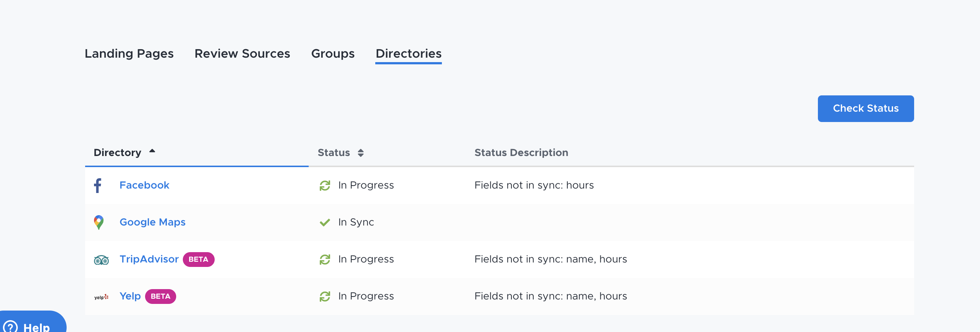Viewport: 980px width, 332px height.
Task: Click the Yelp row sync-in-progress icon
Action: point(325,296)
